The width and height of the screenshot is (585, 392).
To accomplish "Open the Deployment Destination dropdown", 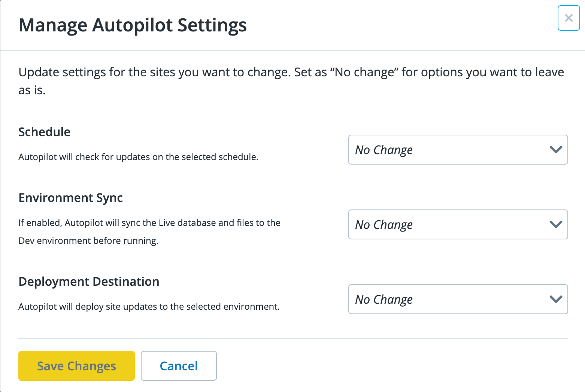I will (458, 299).
